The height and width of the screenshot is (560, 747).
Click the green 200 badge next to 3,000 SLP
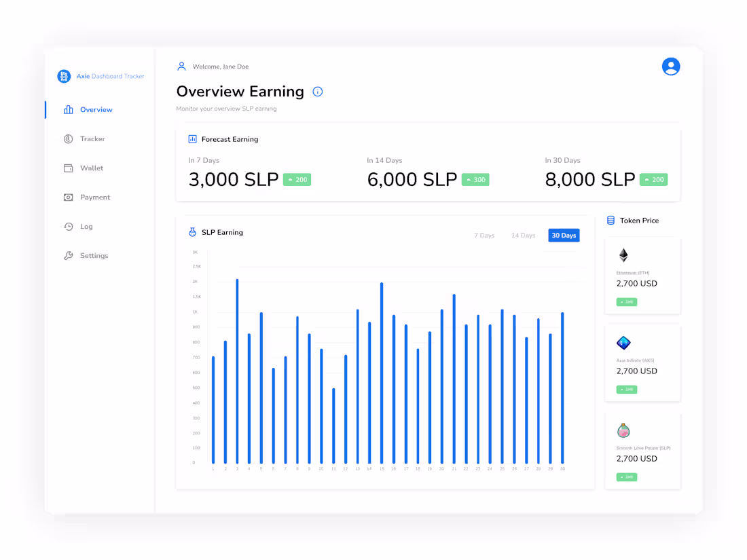point(297,179)
